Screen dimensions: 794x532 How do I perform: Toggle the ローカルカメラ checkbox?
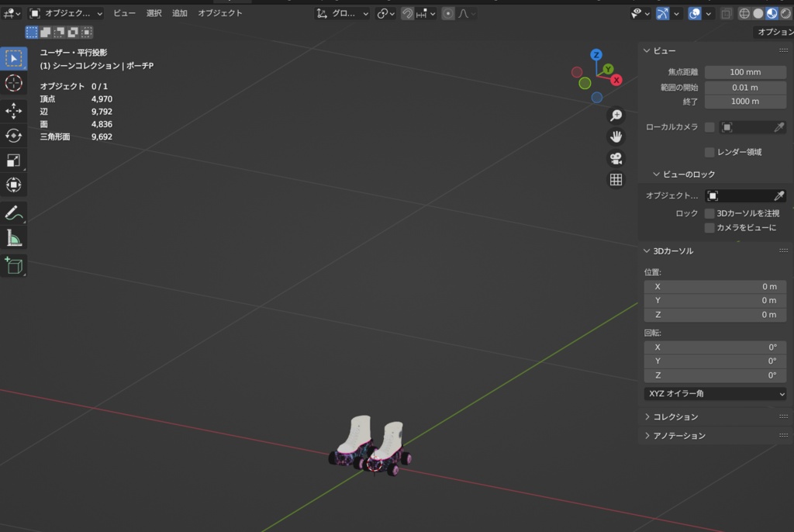(x=709, y=127)
